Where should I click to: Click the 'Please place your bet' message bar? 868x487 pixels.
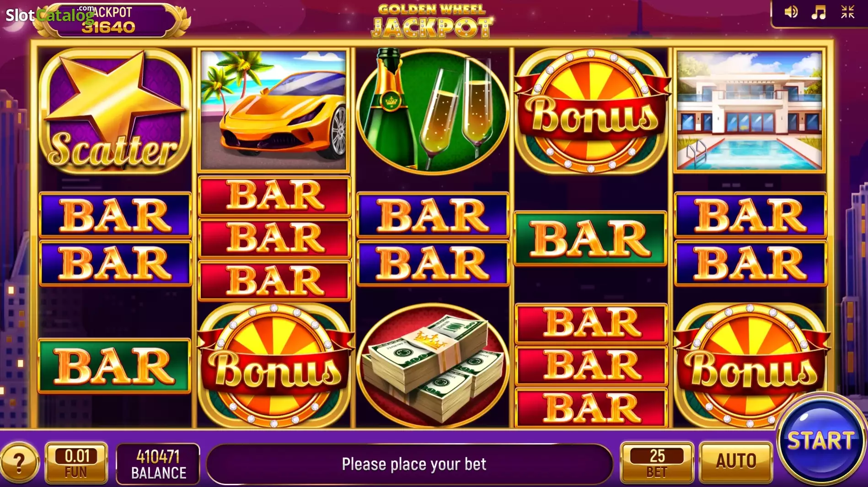[410, 464]
